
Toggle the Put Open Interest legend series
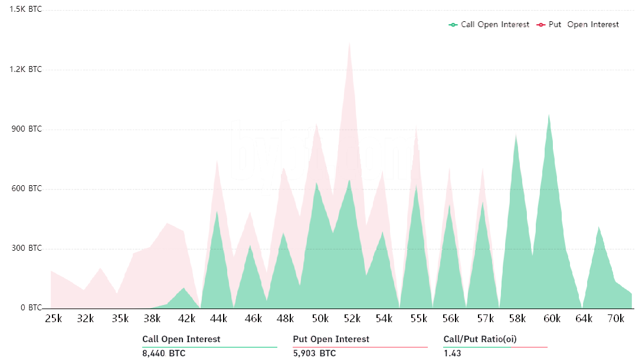(x=584, y=25)
